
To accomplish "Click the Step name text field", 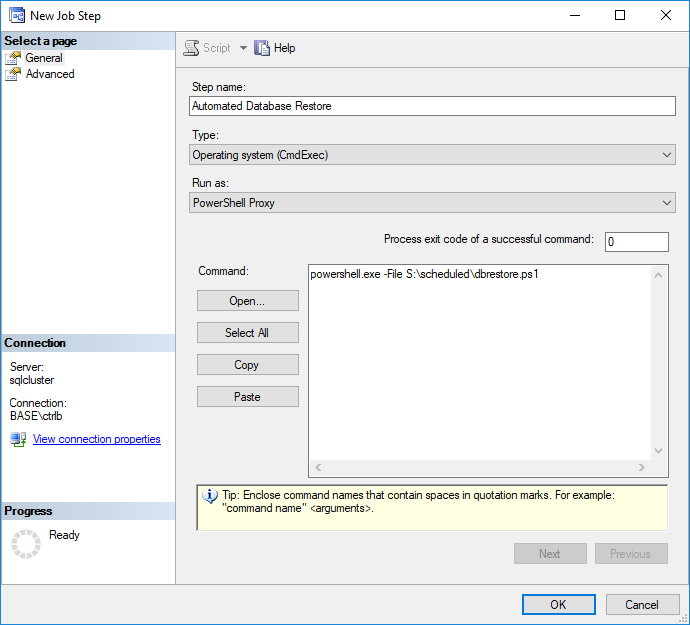I will [432, 106].
